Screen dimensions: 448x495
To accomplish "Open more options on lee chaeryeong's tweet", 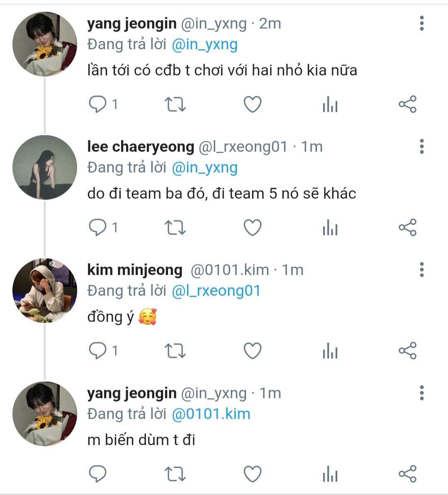I will click(422, 146).
